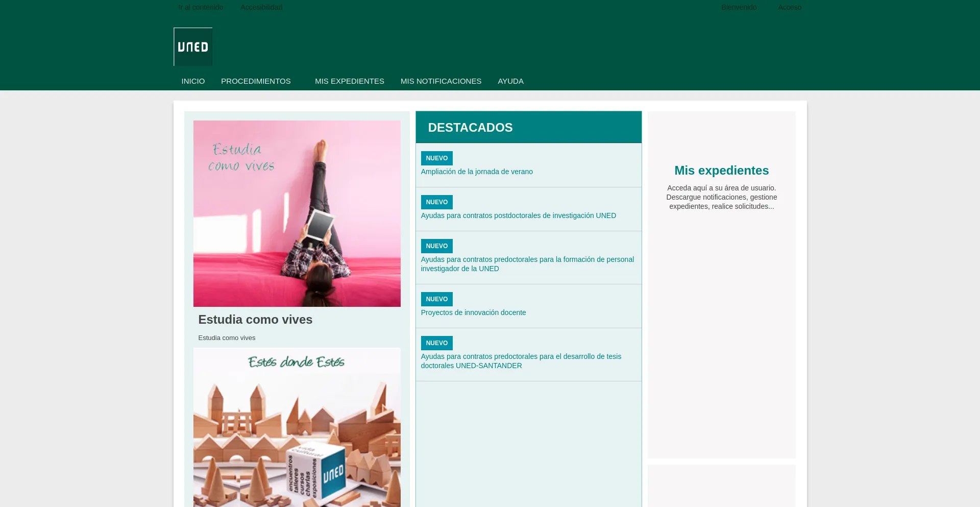Click the 'Estudia como vives' bold heading
The height and width of the screenshot is (507, 980).
click(x=255, y=320)
